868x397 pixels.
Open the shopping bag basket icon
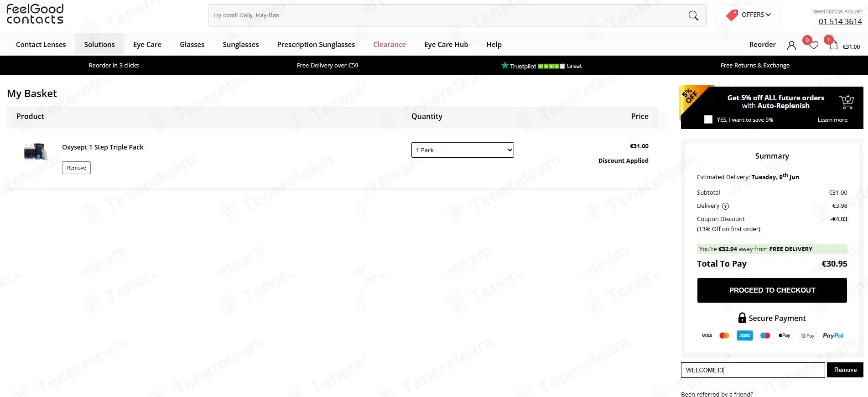(x=833, y=45)
